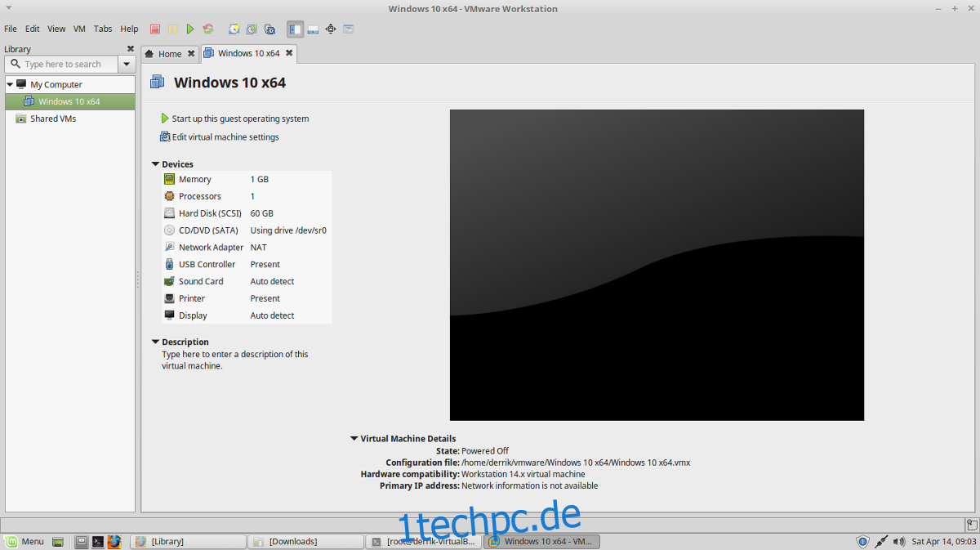Collapse the My Computer tree node
Viewport: 980px width, 550px height.
(10, 84)
